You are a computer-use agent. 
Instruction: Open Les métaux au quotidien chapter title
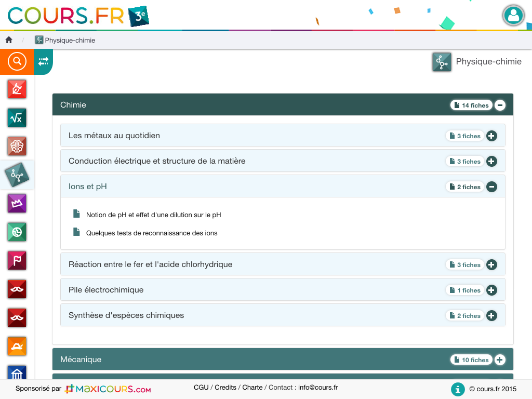click(x=114, y=136)
